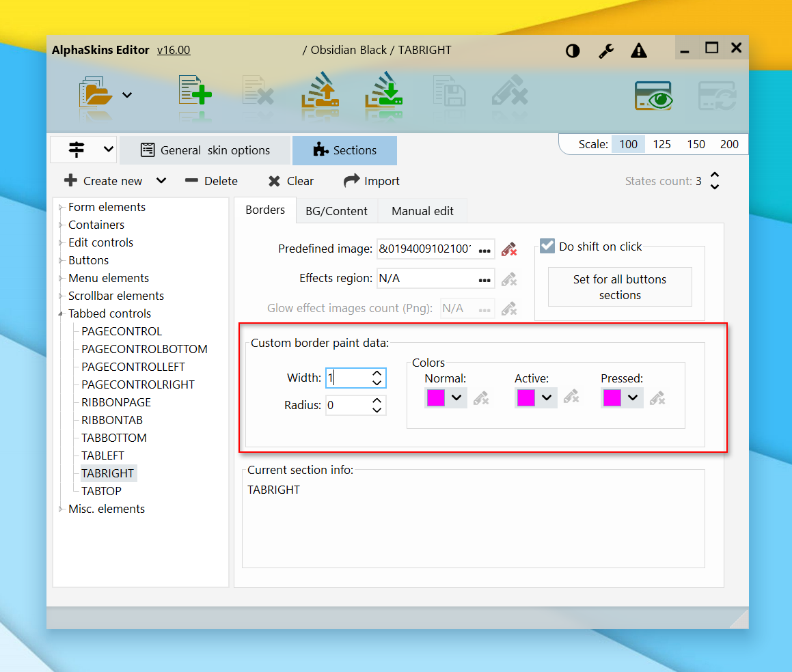
Task: Expand Buttons tree node
Action: 61,260
